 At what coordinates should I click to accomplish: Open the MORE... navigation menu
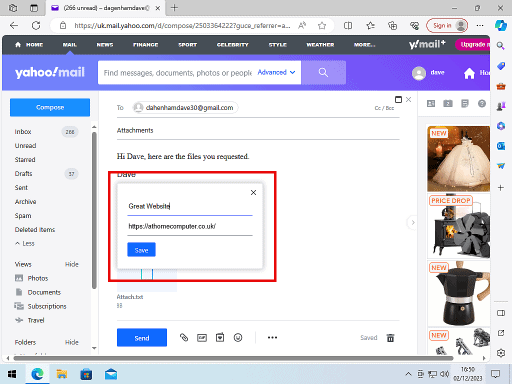365,45
